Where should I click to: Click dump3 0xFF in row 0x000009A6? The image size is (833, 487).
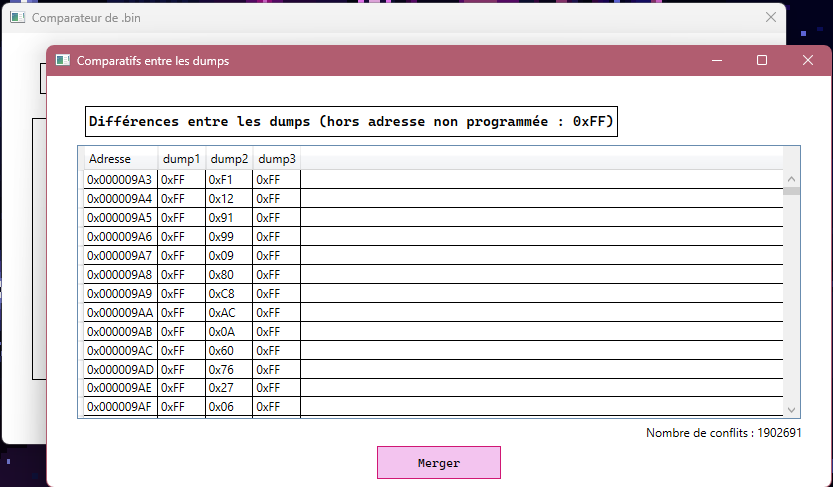[x=268, y=236]
